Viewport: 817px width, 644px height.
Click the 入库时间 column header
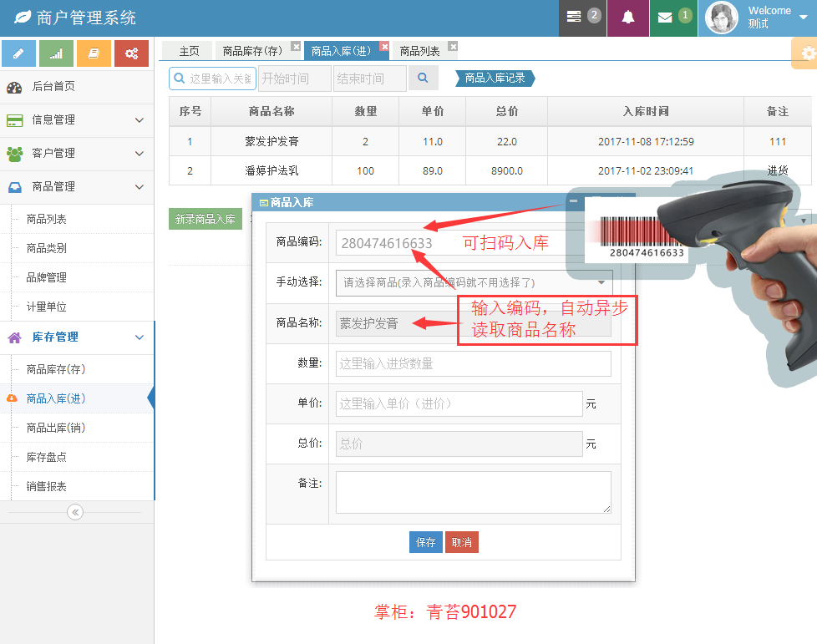click(646, 111)
